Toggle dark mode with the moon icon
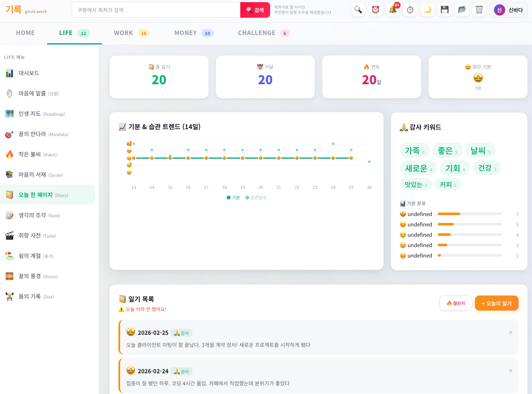Image resolution: width=532 pixels, height=394 pixels. point(427,9)
